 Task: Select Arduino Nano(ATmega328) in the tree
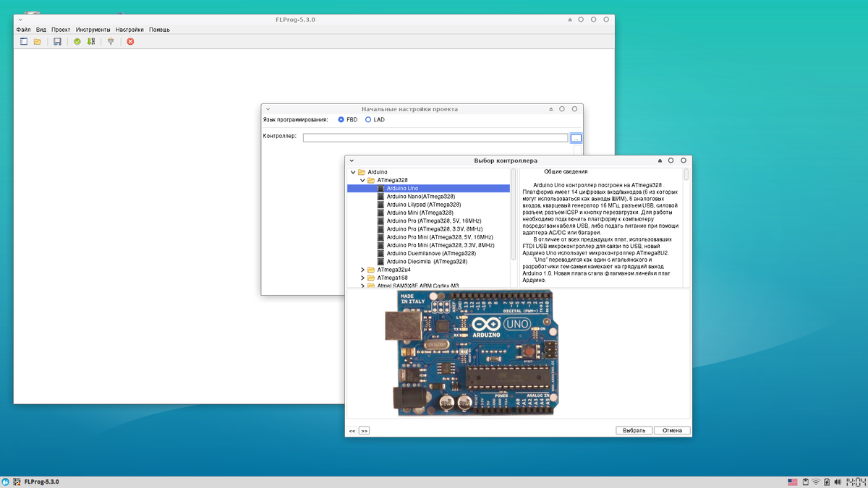(x=420, y=197)
